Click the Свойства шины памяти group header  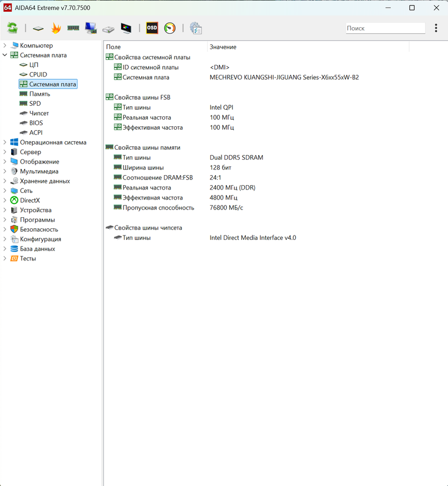click(x=147, y=147)
